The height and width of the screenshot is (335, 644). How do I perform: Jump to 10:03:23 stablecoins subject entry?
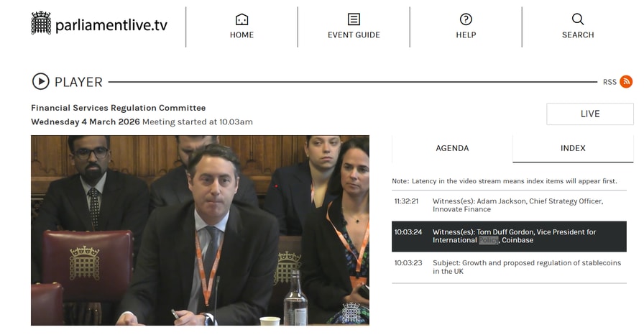pyautogui.click(x=509, y=267)
